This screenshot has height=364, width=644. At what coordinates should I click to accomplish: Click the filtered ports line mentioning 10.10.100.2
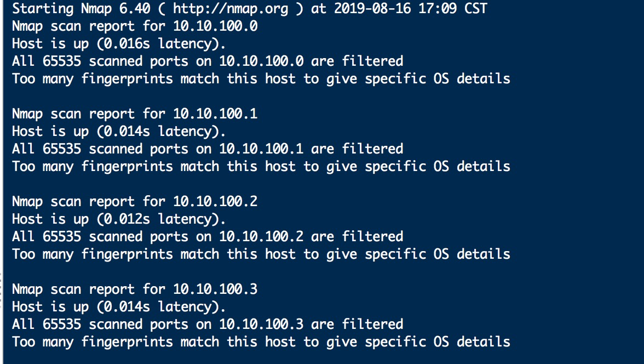(x=208, y=237)
